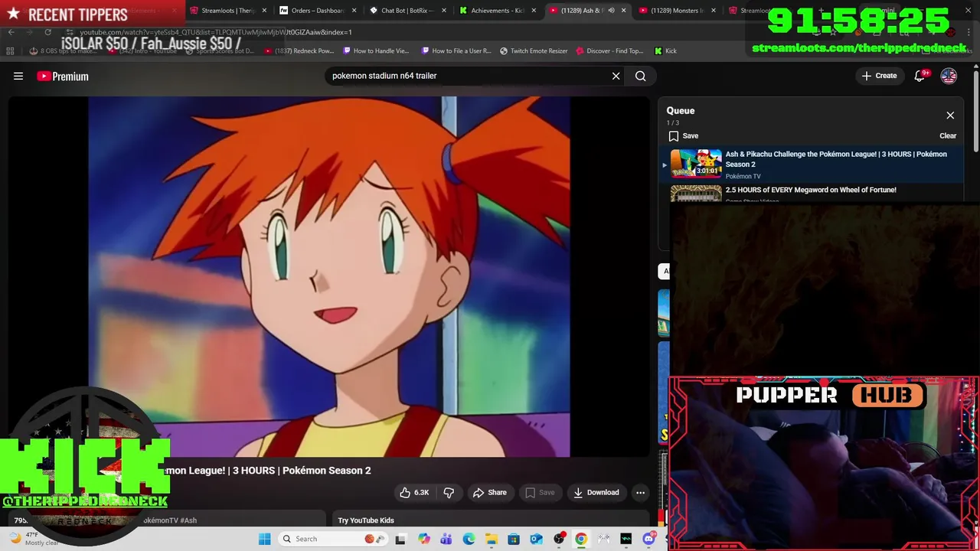The width and height of the screenshot is (980, 551).
Task: Download the video
Action: [596, 492]
